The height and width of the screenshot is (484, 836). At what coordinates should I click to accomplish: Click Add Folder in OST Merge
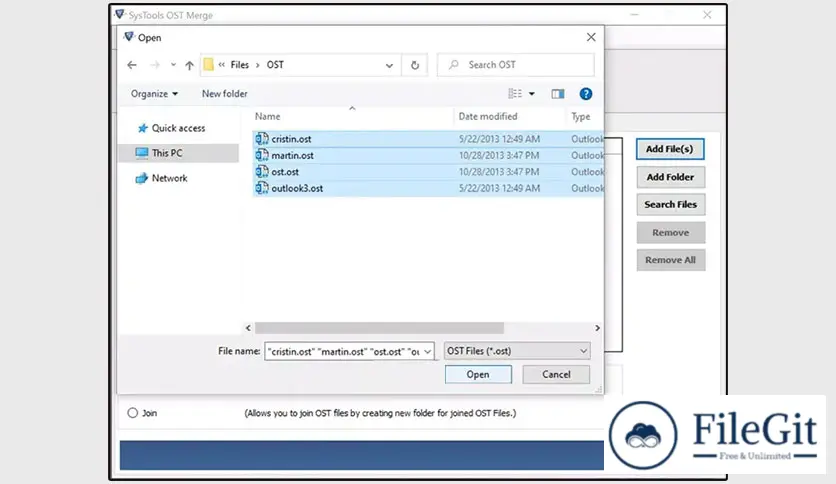coord(670,177)
